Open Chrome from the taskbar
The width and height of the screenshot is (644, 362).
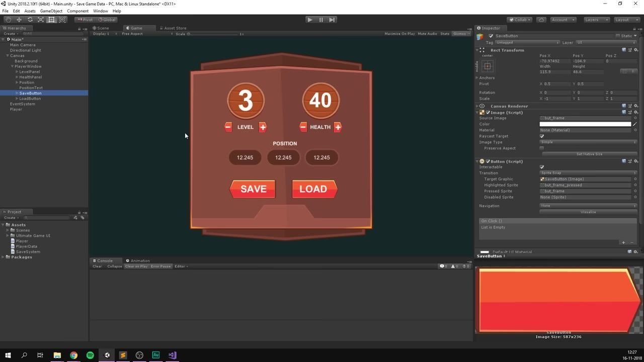tap(73, 355)
